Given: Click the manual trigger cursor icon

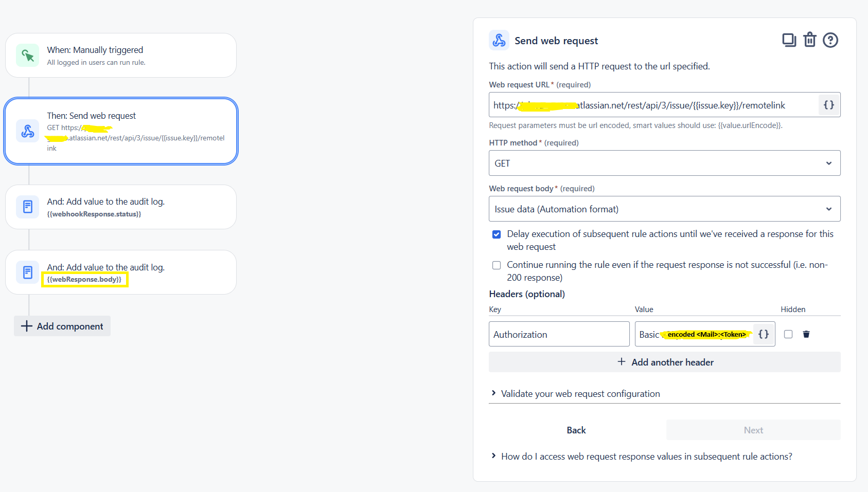Looking at the screenshot, I should click(x=28, y=56).
